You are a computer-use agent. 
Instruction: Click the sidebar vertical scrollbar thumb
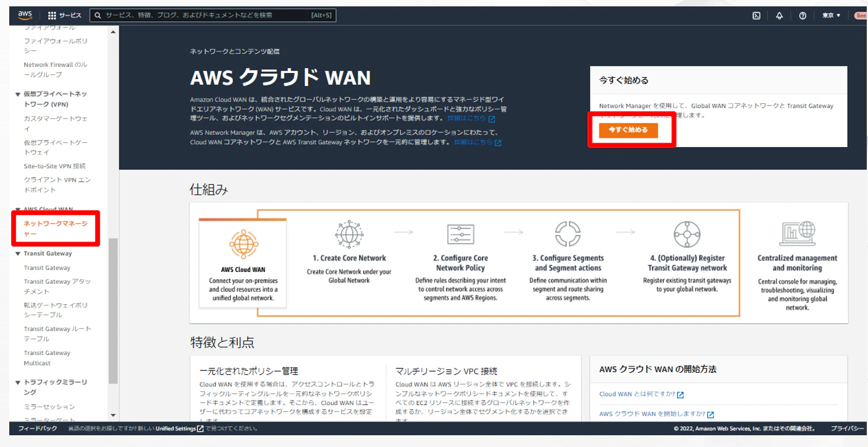(112, 310)
